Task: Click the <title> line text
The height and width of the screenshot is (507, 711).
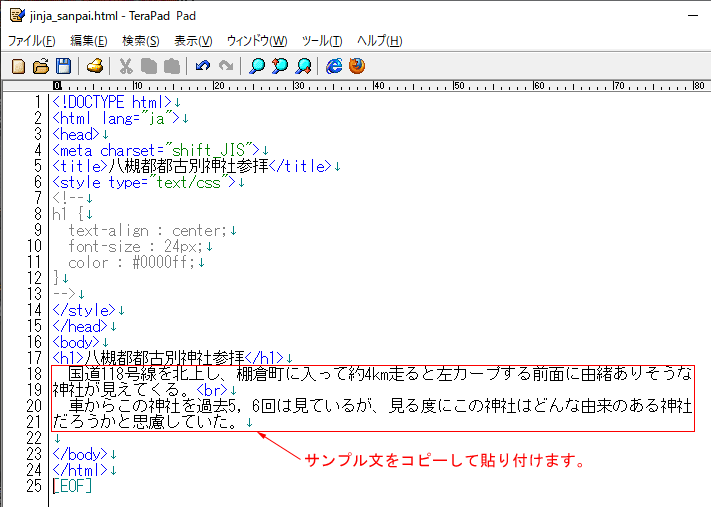Action: (192, 166)
